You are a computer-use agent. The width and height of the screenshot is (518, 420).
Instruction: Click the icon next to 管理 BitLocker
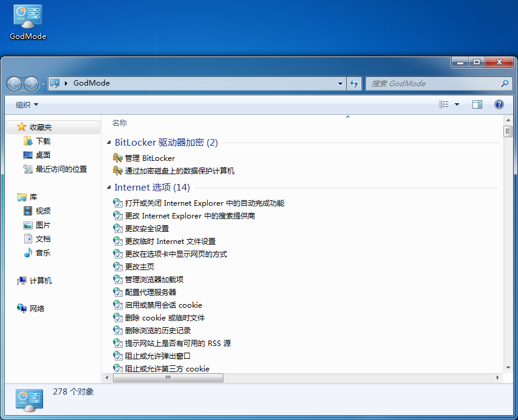pyautogui.click(x=118, y=158)
